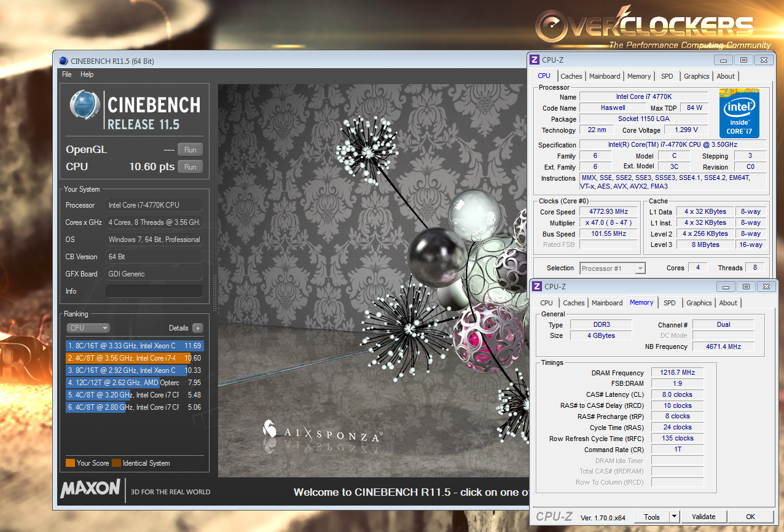Viewport: 784px width, 532px height.
Task: Click the Cinebench app icon in title bar
Action: 63,60
